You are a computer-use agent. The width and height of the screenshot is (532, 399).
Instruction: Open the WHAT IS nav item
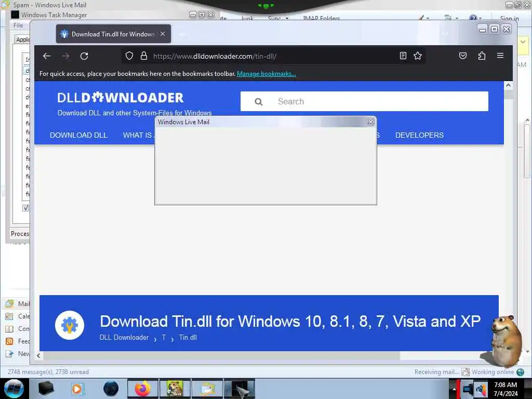click(138, 135)
